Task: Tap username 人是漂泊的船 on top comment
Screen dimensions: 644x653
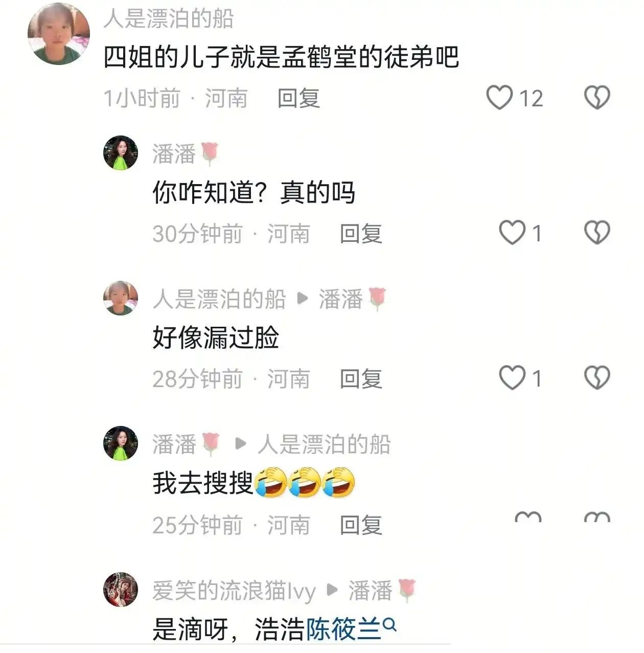Action: (169, 19)
